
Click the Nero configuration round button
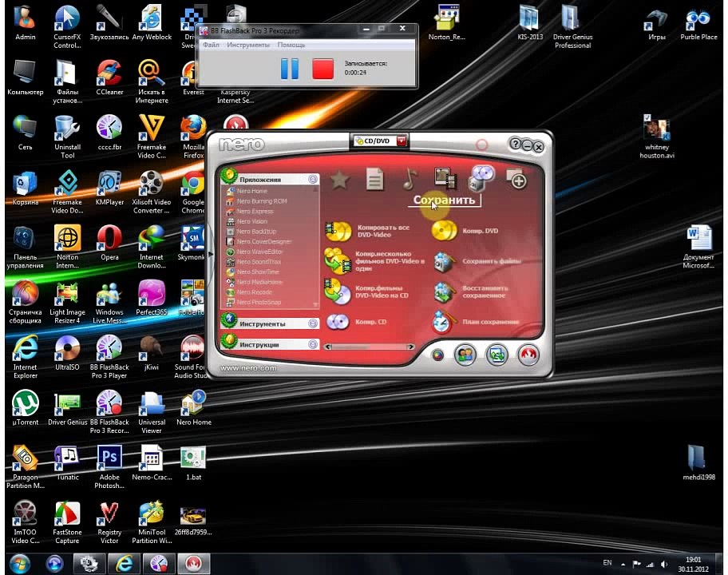497,355
